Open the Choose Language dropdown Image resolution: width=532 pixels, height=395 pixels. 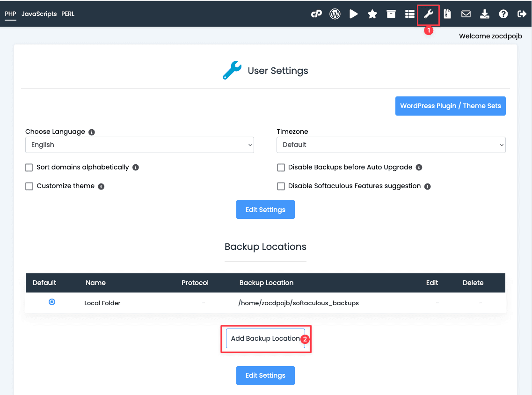coord(139,145)
